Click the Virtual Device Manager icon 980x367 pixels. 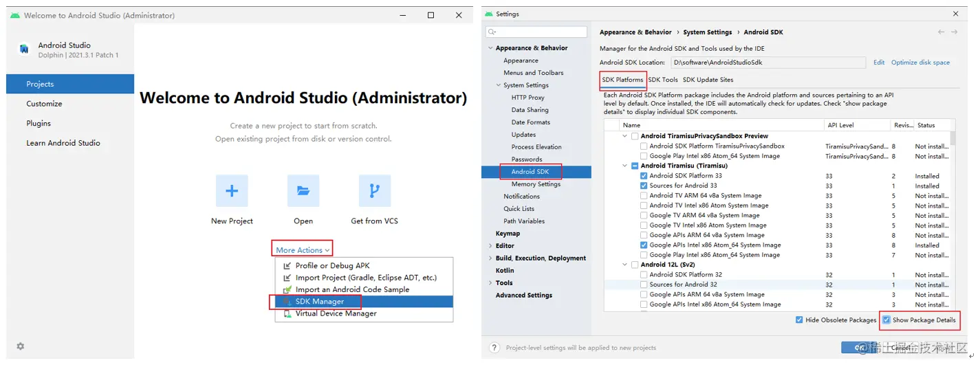(287, 313)
